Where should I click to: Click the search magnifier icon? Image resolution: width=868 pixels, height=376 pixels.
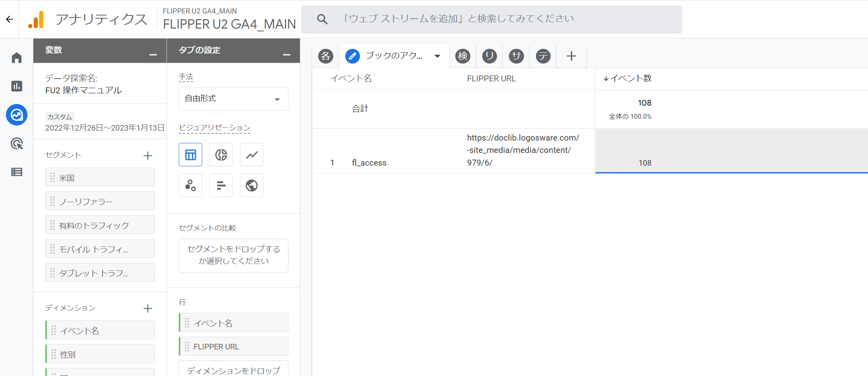click(322, 19)
